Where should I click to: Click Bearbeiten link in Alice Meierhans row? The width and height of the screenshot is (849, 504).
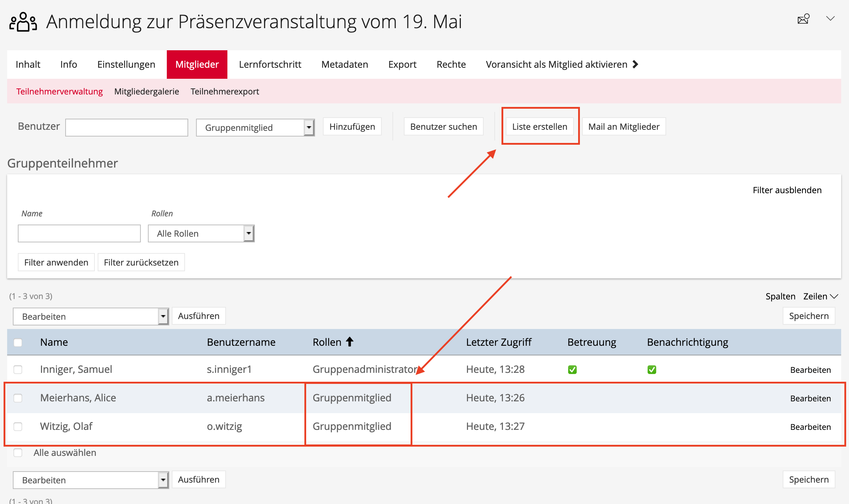click(810, 398)
